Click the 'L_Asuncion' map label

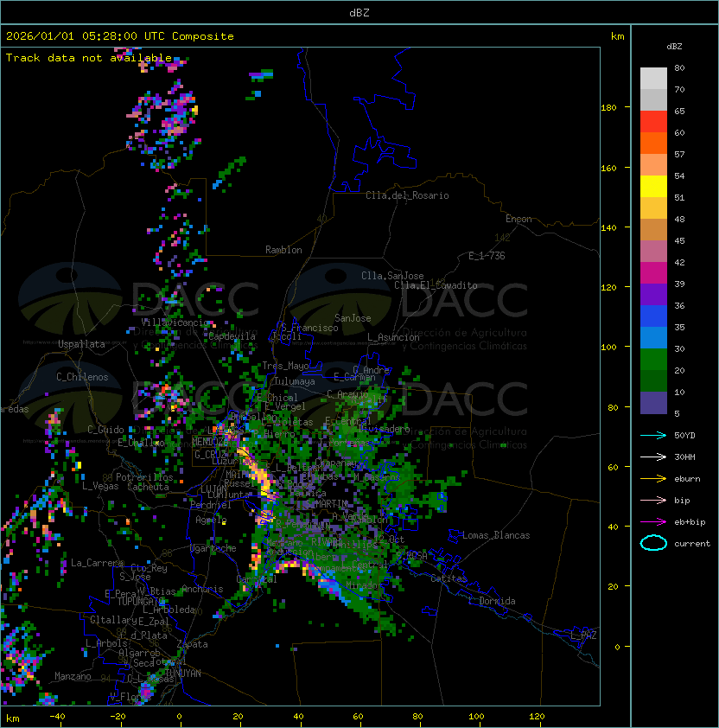coord(393,337)
